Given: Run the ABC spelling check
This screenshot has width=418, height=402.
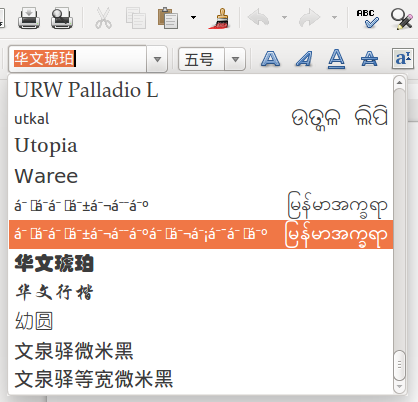Looking at the screenshot, I should (x=367, y=18).
